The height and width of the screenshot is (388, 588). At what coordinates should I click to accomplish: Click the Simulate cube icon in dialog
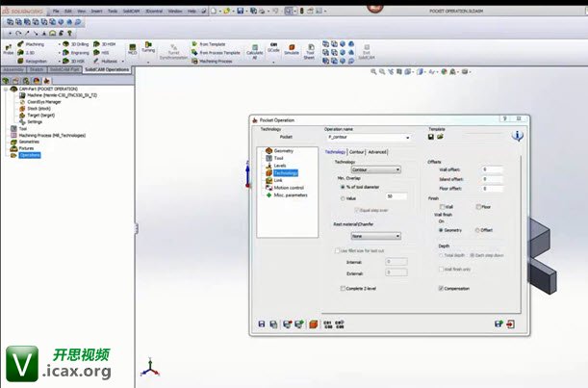point(313,324)
